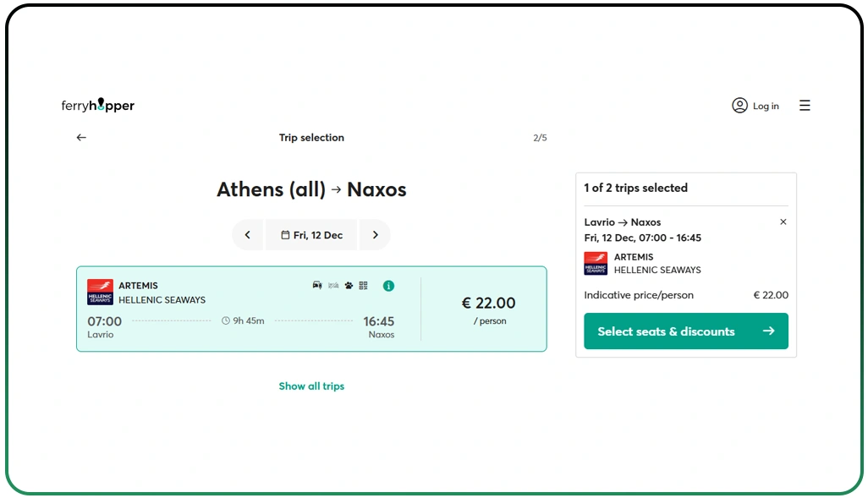868x498 pixels.
Task: Click the ferryhopper logo
Action: tap(98, 106)
